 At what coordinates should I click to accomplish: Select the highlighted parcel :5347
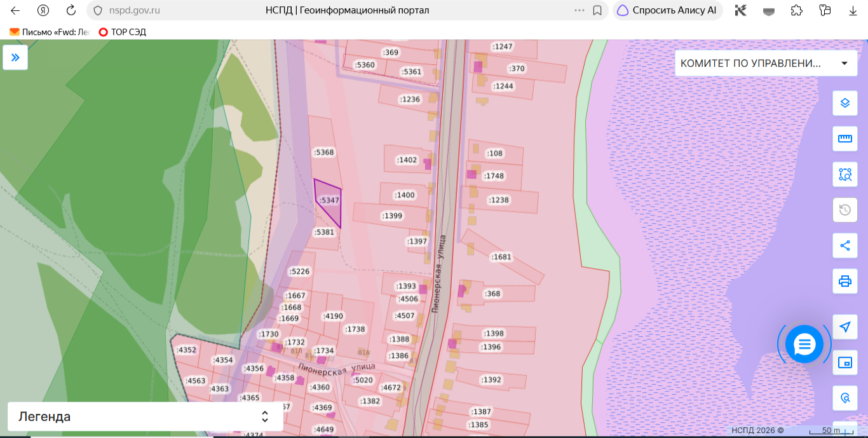(329, 200)
